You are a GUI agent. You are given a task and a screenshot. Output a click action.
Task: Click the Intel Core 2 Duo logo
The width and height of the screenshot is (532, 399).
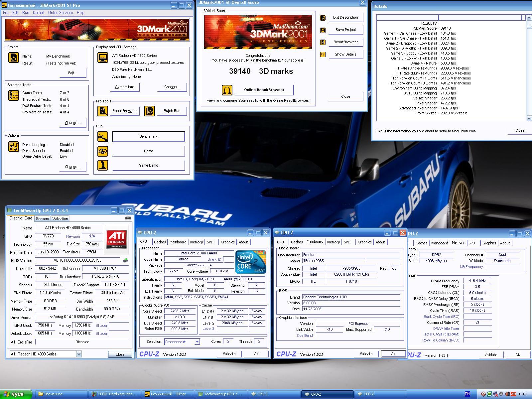(x=251, y=262)
